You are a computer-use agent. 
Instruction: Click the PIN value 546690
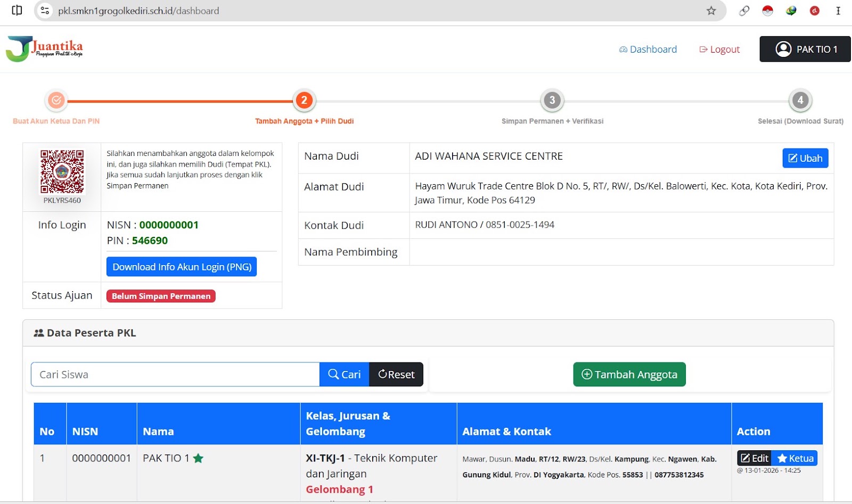coord(150,241)
